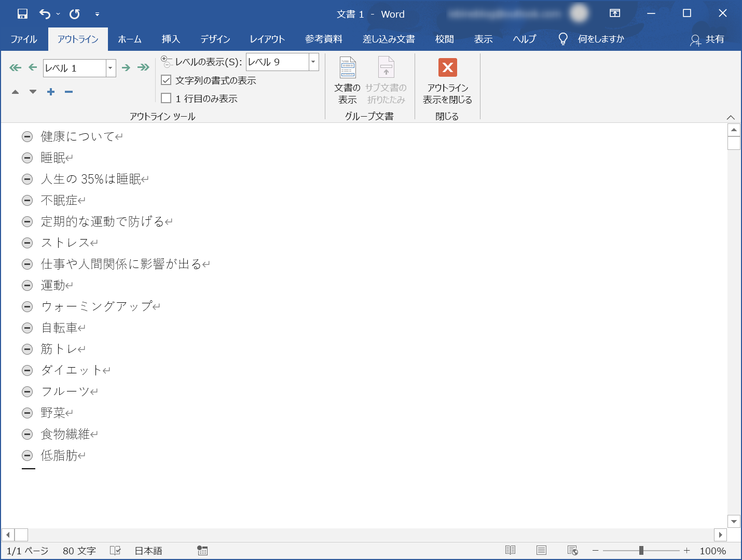Expand the heading with the plus icon
The image size is (742, 560).
51,92
